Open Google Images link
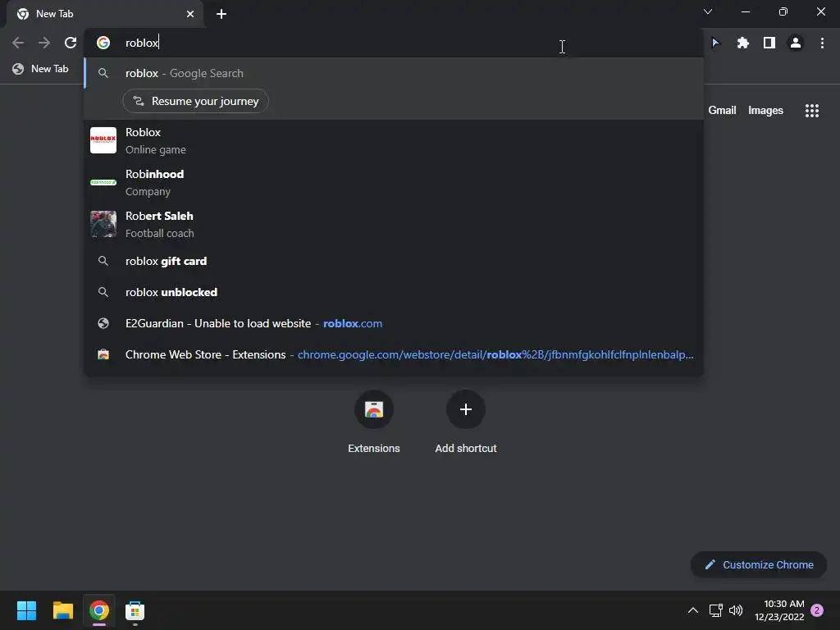840x630 pixels. (765, 111)
